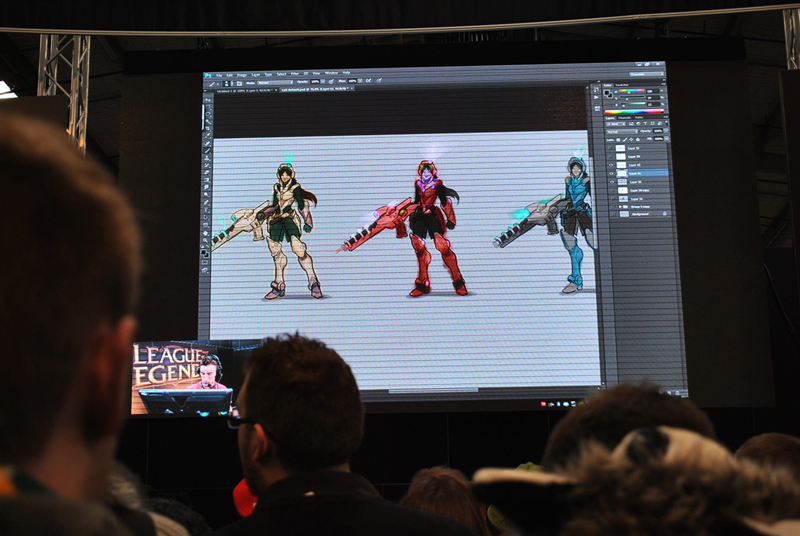Open the Actions collapsed panel icon
Screen dimensions: 800x536
coord(596,97)
